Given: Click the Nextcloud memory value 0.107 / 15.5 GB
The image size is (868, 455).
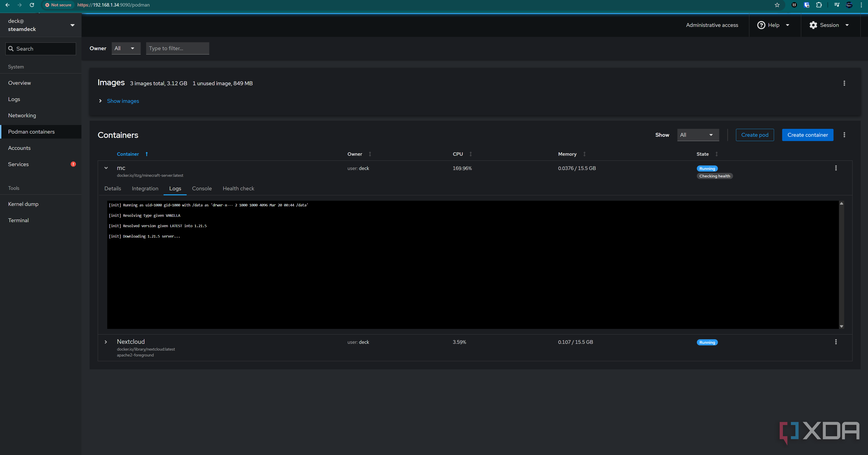Looking at the screenshot, I should click(x=575, y=342).
